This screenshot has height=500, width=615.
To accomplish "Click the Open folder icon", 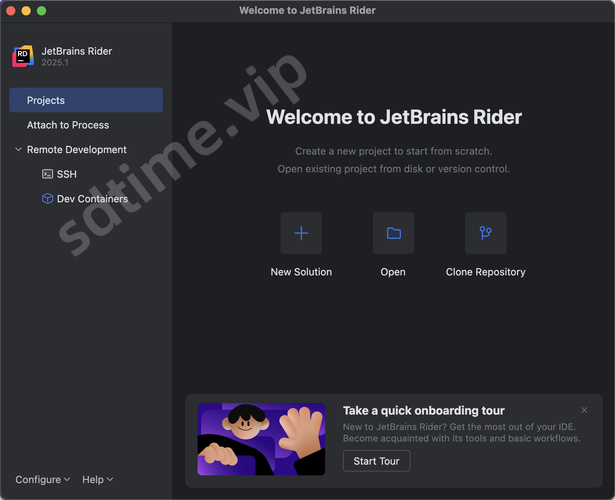I will [393, 233].
